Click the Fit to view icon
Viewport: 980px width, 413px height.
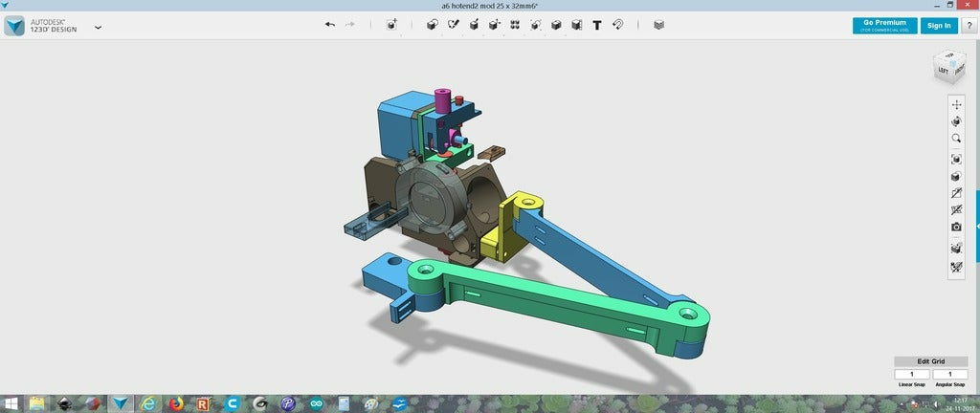[x=956, y=159]
